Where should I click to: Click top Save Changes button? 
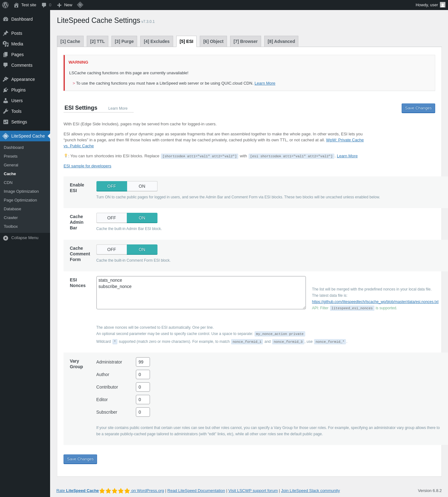click(x=418, y=108)
